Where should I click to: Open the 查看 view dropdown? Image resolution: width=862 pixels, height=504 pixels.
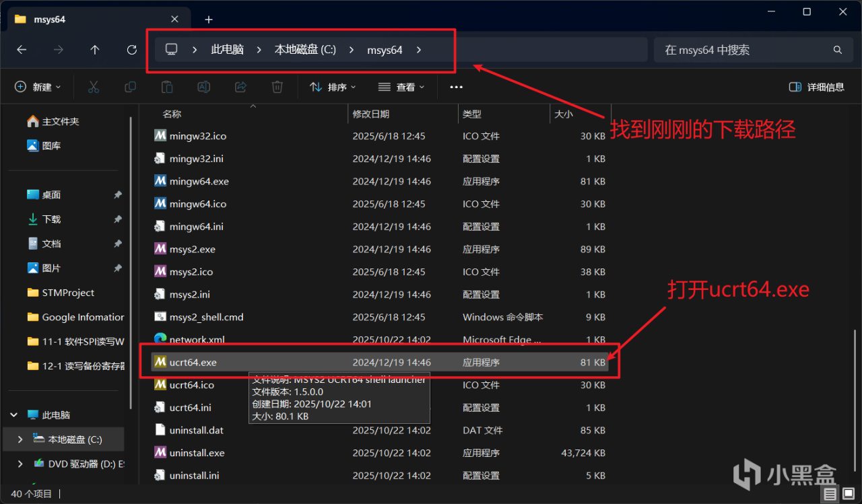point(401,87)
